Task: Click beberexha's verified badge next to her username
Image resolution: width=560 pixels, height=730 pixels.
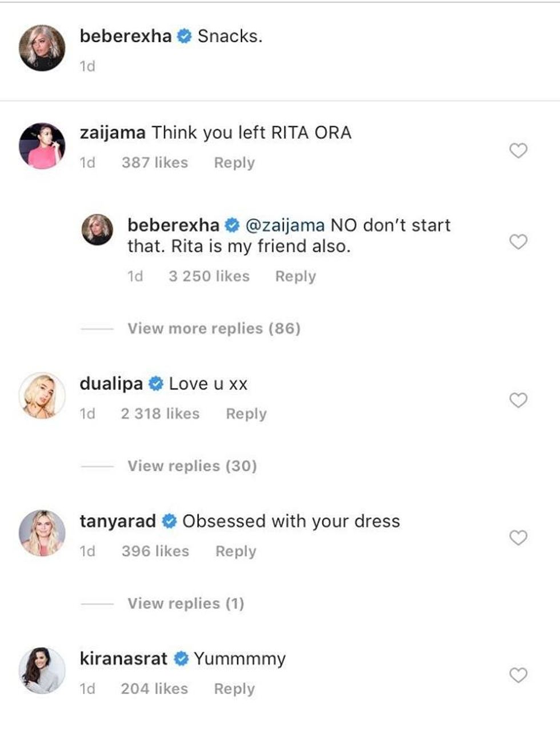Action: 183,35
